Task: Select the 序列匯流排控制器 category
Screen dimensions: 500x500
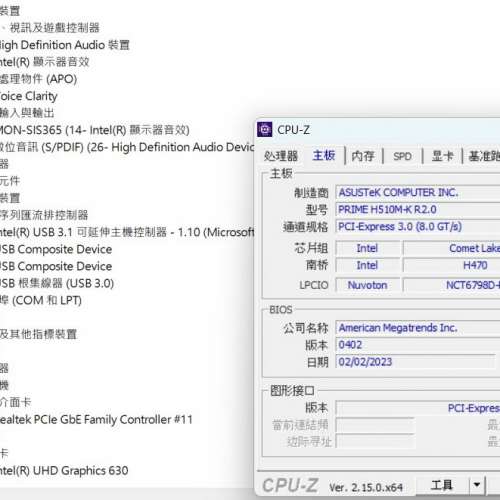Action: pos(44,215)
